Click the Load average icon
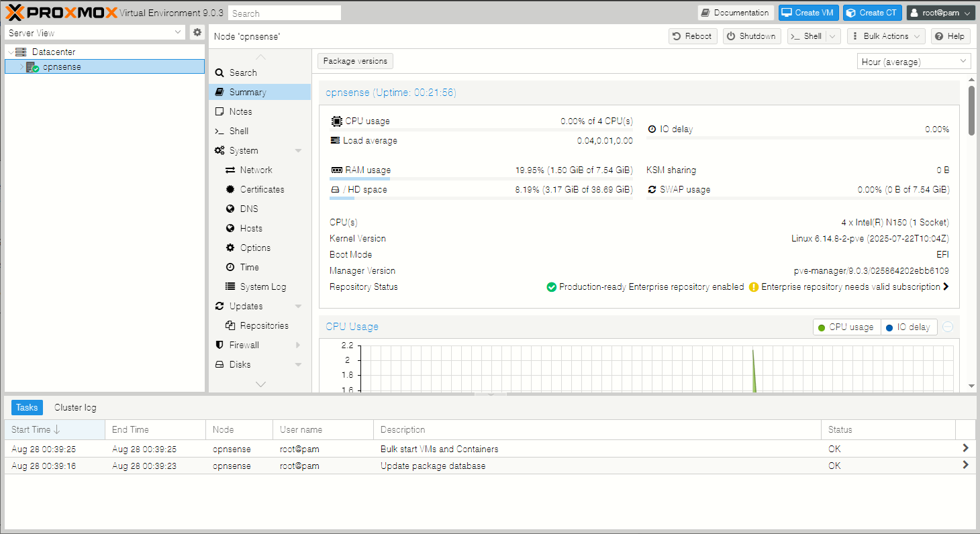980x534 pixels. [335, 140]
